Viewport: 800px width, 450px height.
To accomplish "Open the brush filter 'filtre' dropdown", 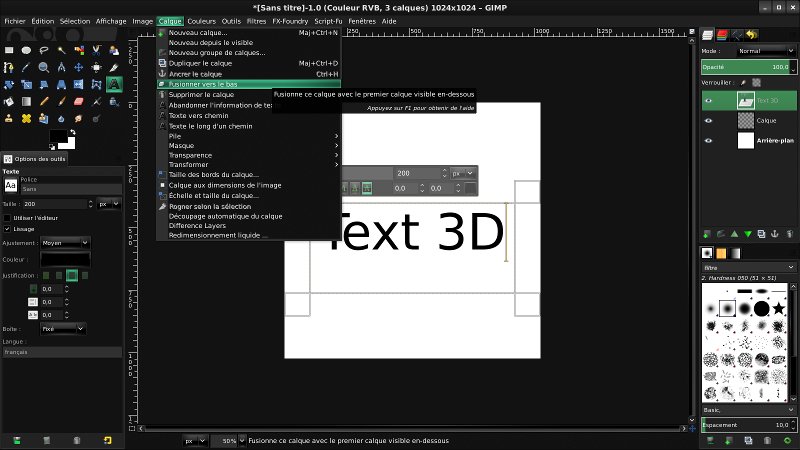I will click(748, 267).
